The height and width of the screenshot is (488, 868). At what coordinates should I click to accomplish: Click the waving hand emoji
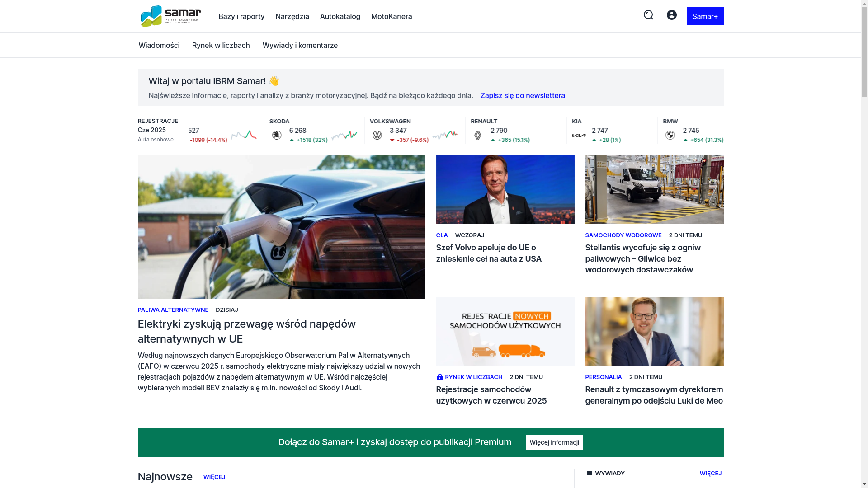(274, 81)
